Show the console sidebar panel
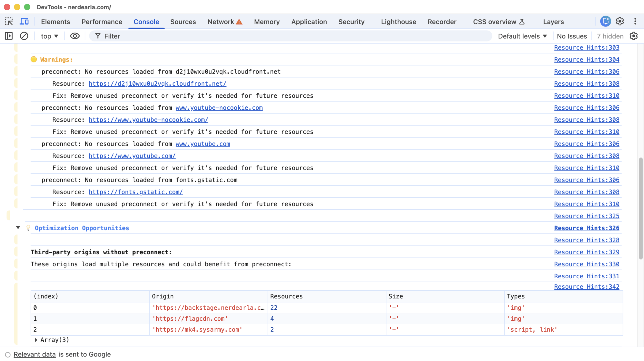The image size is (644, 361). pos(9,36)
